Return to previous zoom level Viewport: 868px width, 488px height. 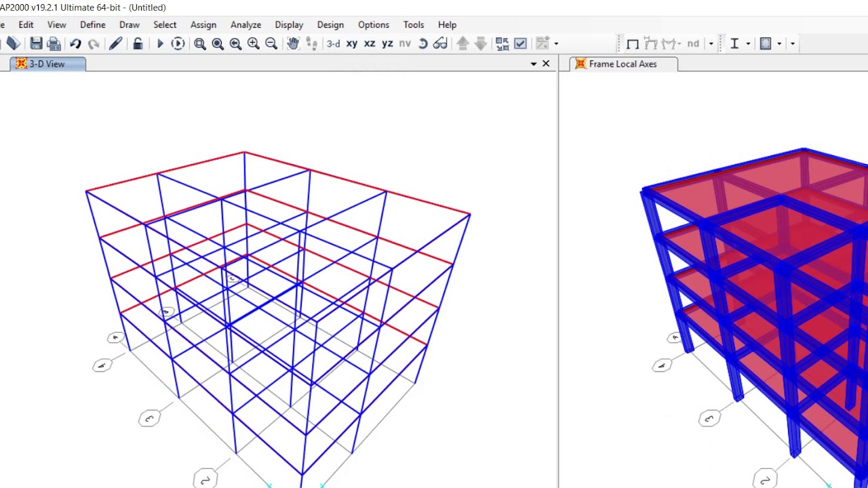235,43
